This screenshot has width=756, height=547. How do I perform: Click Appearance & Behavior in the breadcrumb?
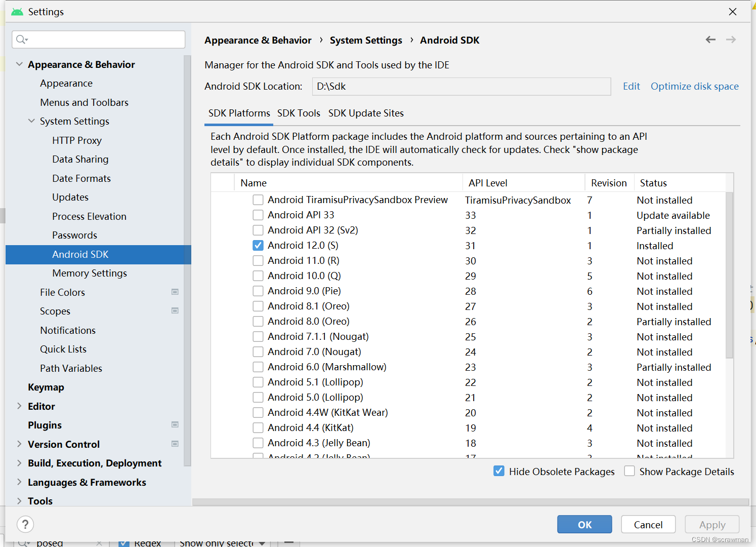tap(258, 40)
